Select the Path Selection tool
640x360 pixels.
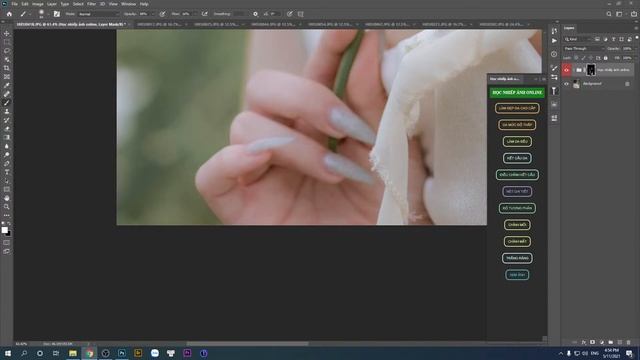point(7,181)
